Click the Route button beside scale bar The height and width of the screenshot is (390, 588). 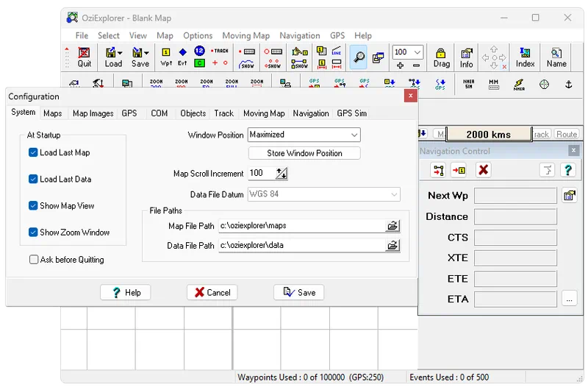(x=566, y=135)
